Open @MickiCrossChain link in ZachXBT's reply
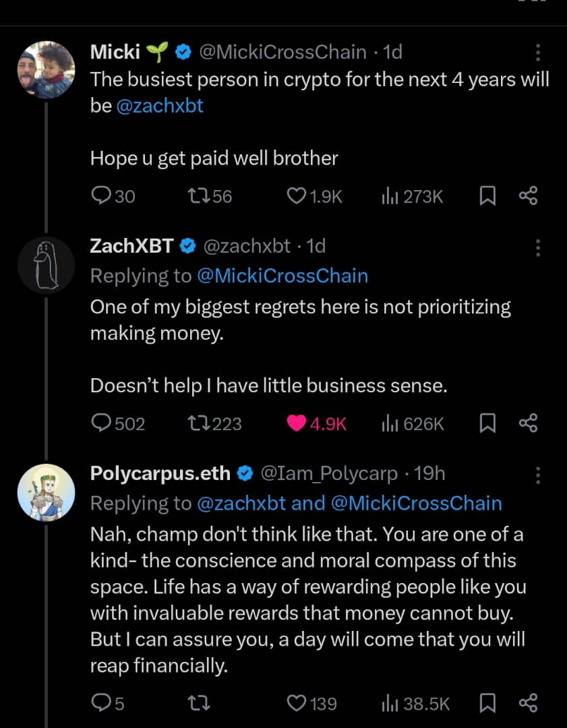The width and height of the screenshot is (567, 728). pos(282,276)
